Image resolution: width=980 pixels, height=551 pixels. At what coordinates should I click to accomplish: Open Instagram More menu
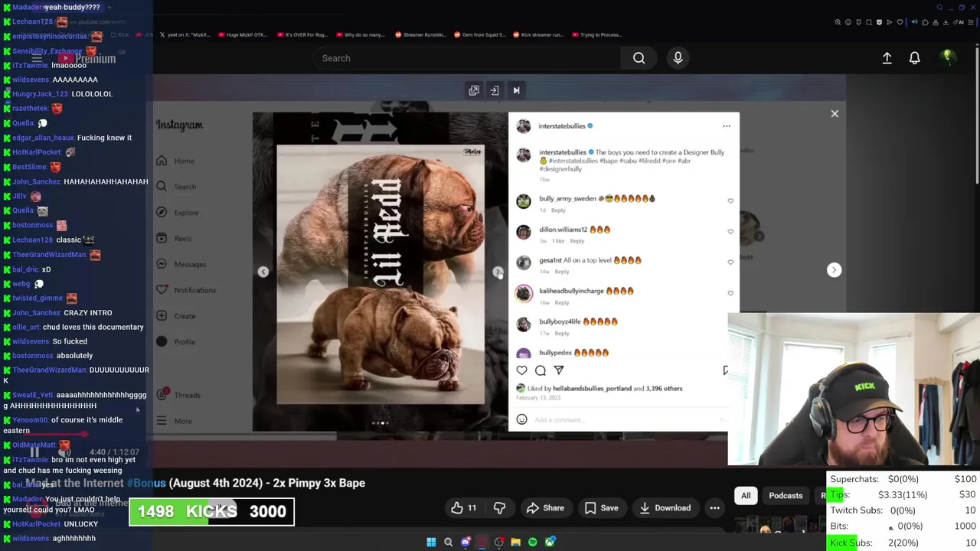(x=175, y=421)
